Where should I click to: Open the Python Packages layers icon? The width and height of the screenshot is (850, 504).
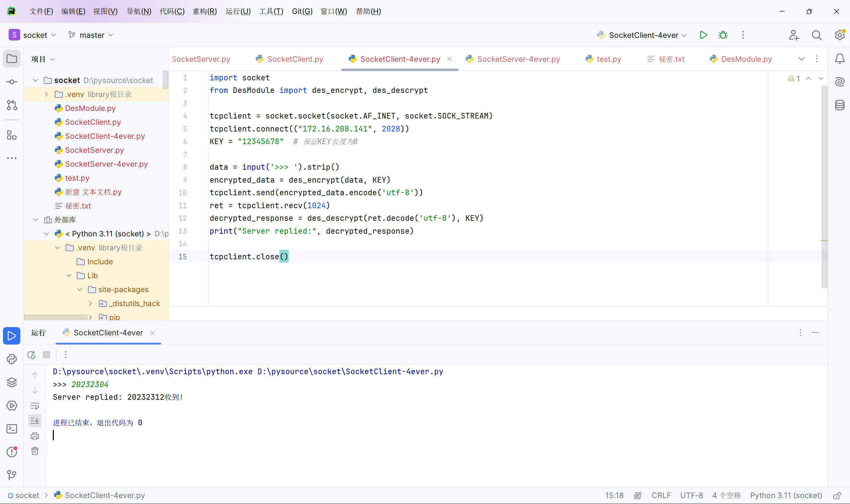[x=12, y=382]
